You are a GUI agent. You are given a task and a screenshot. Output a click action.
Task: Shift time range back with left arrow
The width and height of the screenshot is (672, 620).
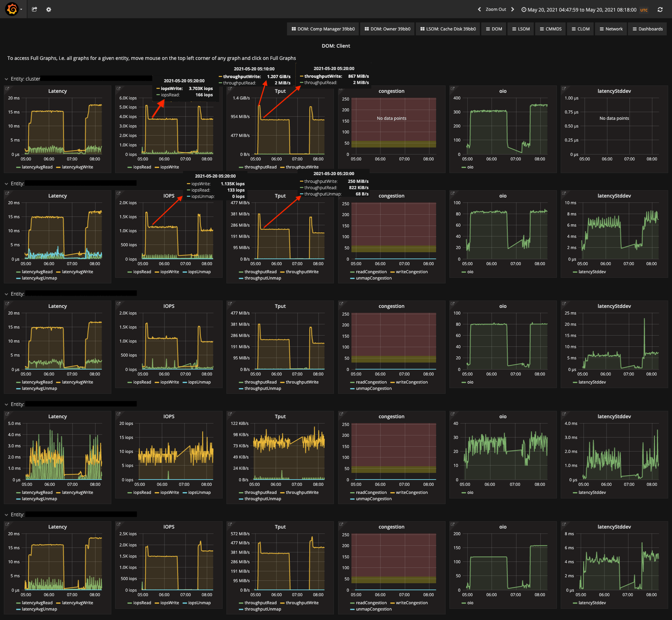pyautogui.click(x=479, y=9)
